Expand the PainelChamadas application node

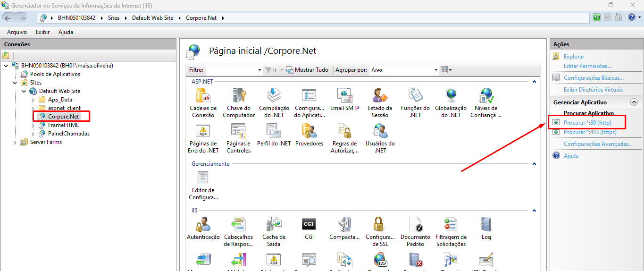pos(33,134)
